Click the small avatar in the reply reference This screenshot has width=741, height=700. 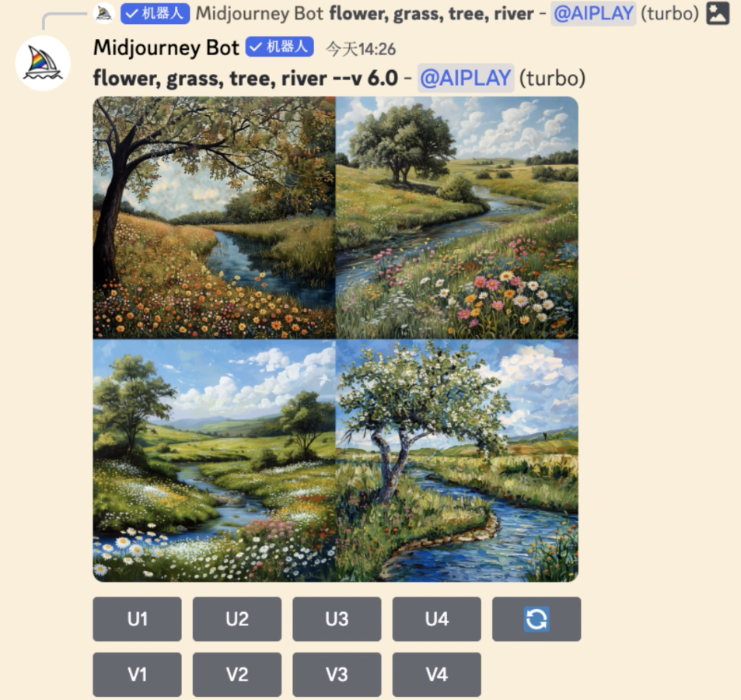[x=104, y=13]
